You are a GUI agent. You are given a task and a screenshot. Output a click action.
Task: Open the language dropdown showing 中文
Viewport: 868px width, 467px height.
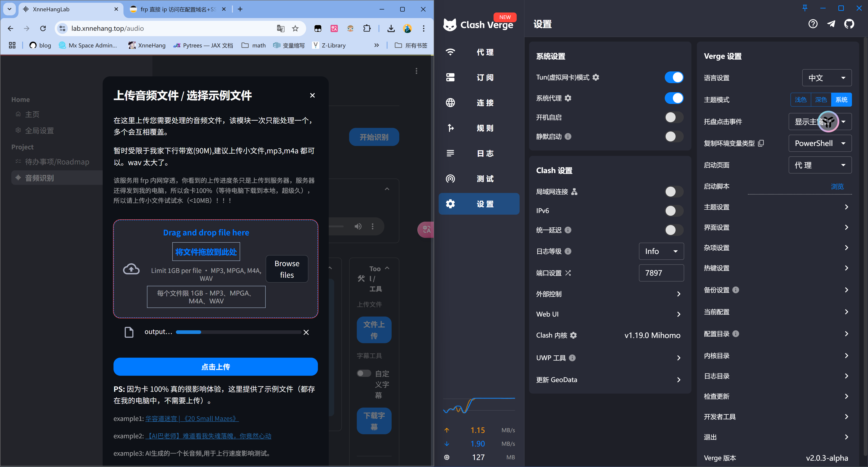[827, 78]
